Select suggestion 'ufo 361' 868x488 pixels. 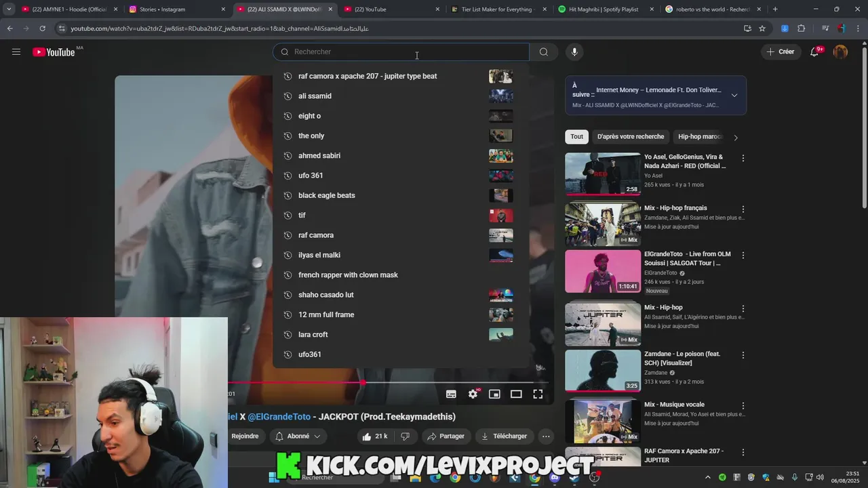(401, 176)
